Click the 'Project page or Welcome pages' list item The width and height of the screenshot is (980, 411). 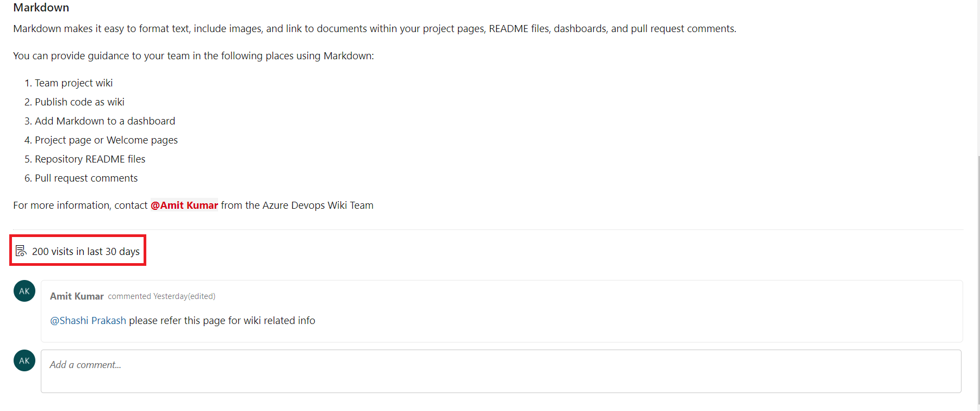tap(107, 140)
